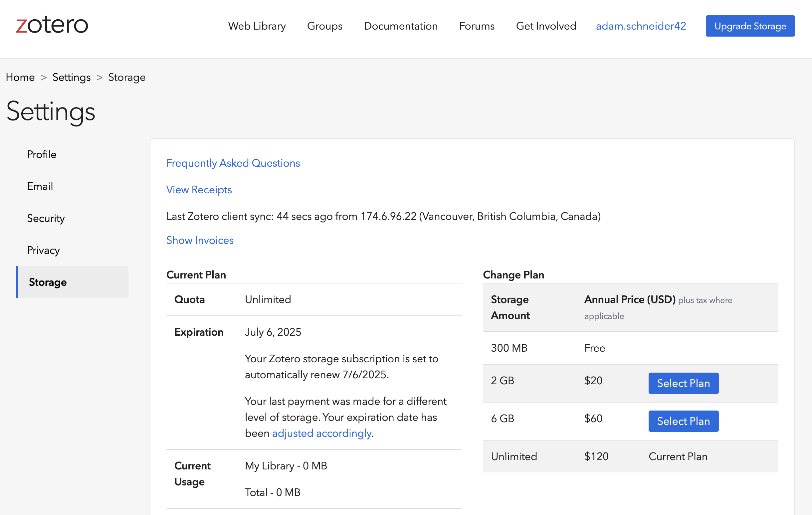
Task: Open Web Library from top navigation
Action: click(x=257, y=26)
